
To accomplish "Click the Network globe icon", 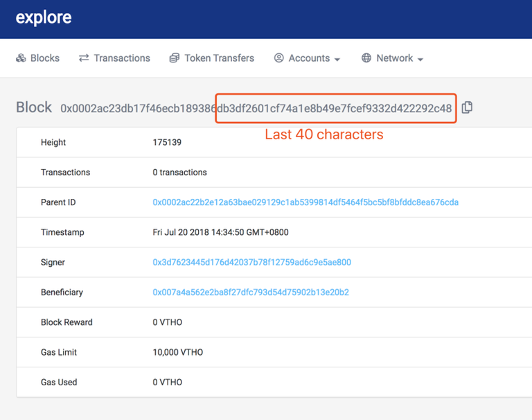I will pyautogui.click(x=366, y=58).
